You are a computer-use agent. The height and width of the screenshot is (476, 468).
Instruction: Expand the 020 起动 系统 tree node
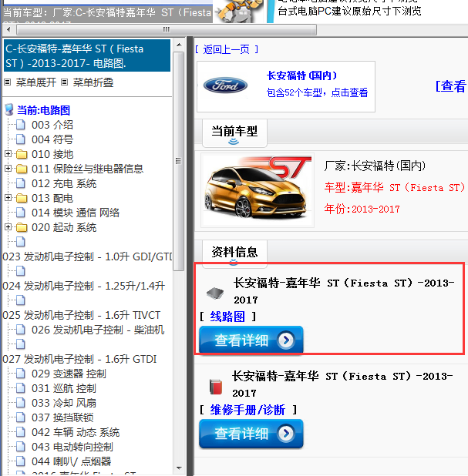pyautogui.click(x=8, y=227)
